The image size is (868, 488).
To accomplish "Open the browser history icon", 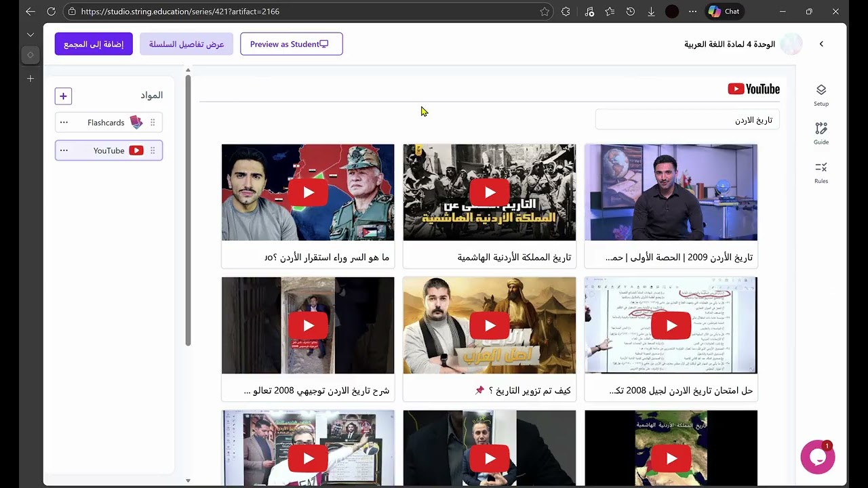I will [x=631, y=12].
